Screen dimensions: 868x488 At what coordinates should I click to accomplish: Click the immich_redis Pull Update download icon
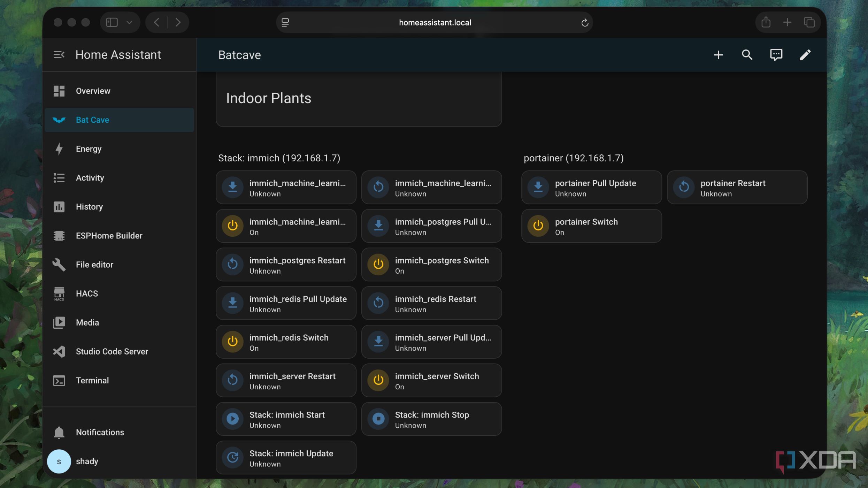pos(233,303)
